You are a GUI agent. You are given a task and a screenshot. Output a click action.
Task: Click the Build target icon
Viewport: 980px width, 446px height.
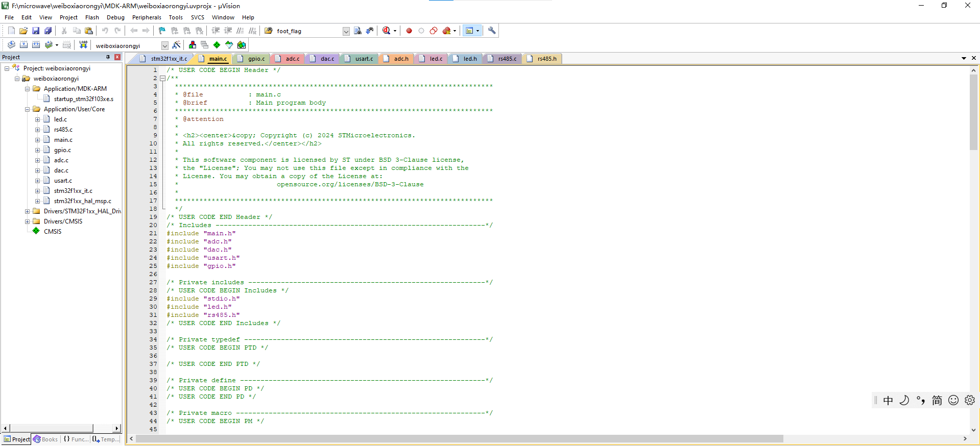pos(23,45)
